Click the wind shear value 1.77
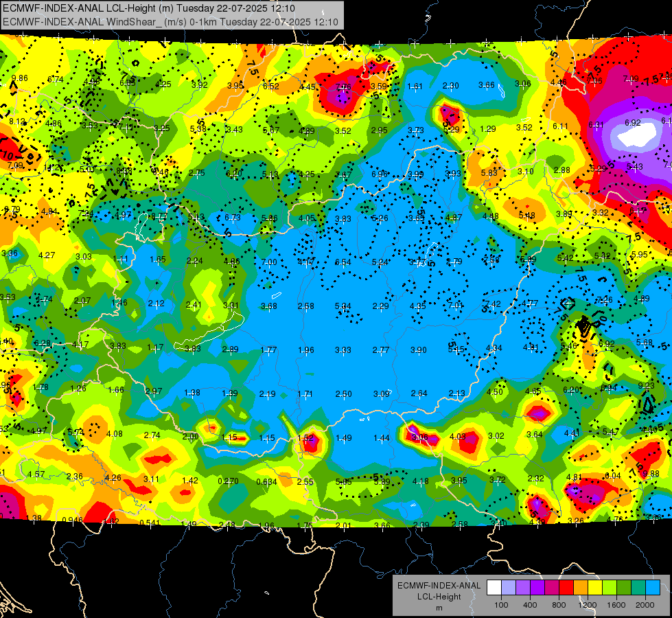Image resolution: width=672 pixels, height=618 pixels. click(x=268, y=350)
